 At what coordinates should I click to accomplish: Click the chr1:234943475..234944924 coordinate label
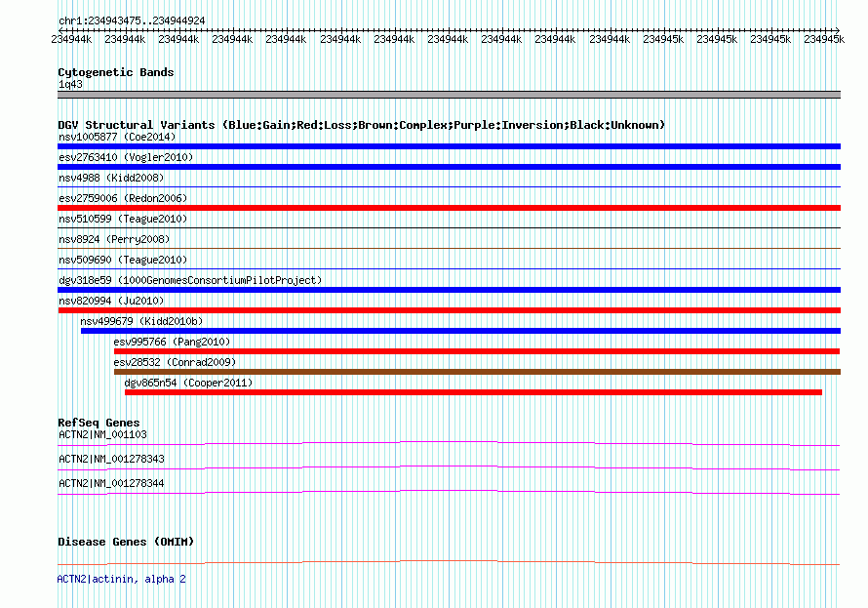(x=132, y=20)
